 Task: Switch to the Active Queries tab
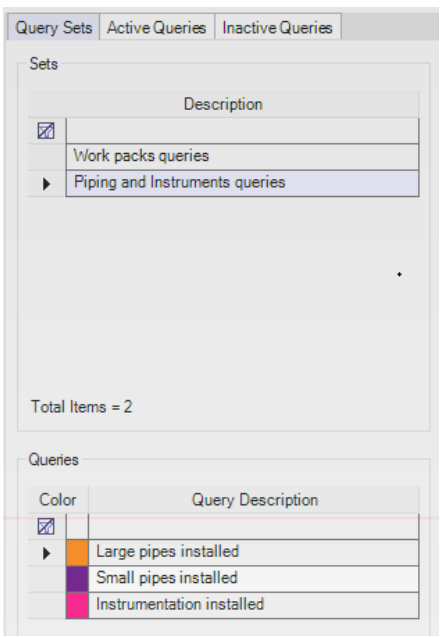[157, 27]
